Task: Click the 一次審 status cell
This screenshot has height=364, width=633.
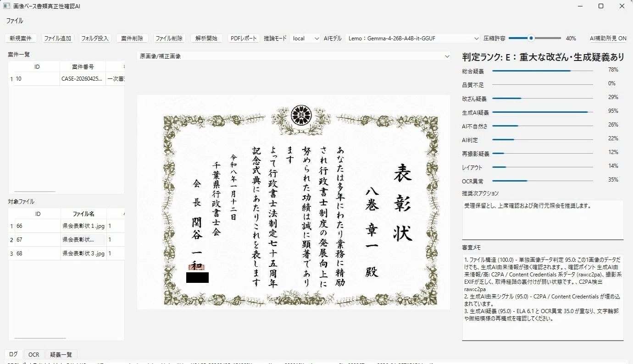Action: [x=115, y=79]
